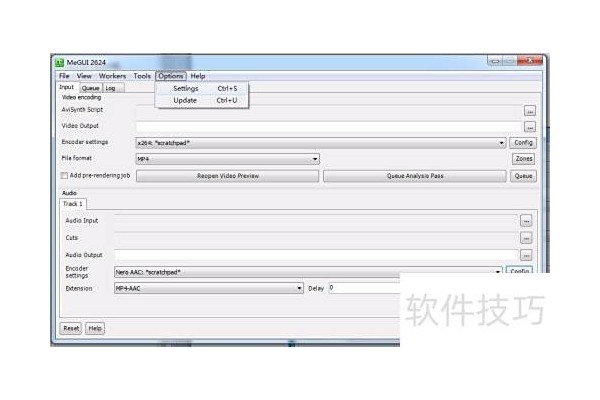
Task: Minimize the MeGUI window
Action: point(495,61)
